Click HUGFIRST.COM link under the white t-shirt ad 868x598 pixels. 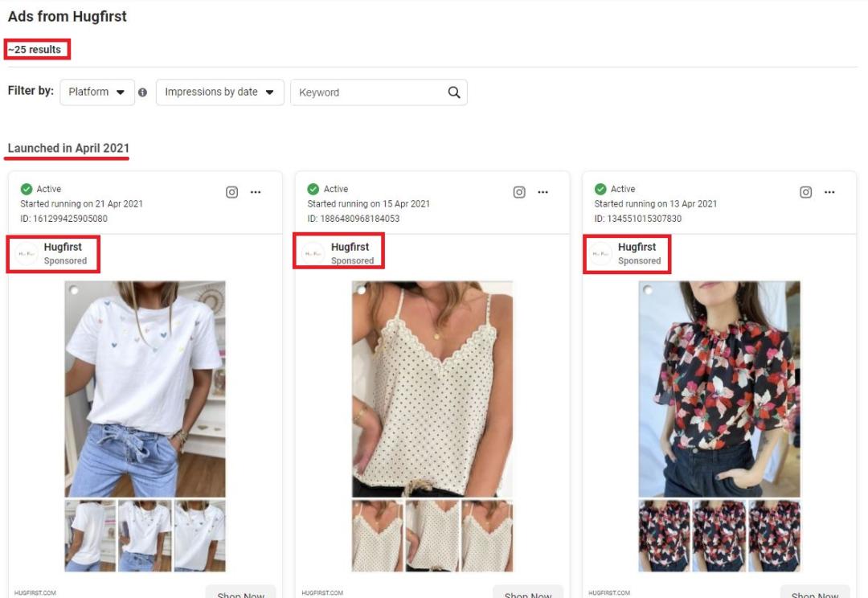click(x=35, y=592)
